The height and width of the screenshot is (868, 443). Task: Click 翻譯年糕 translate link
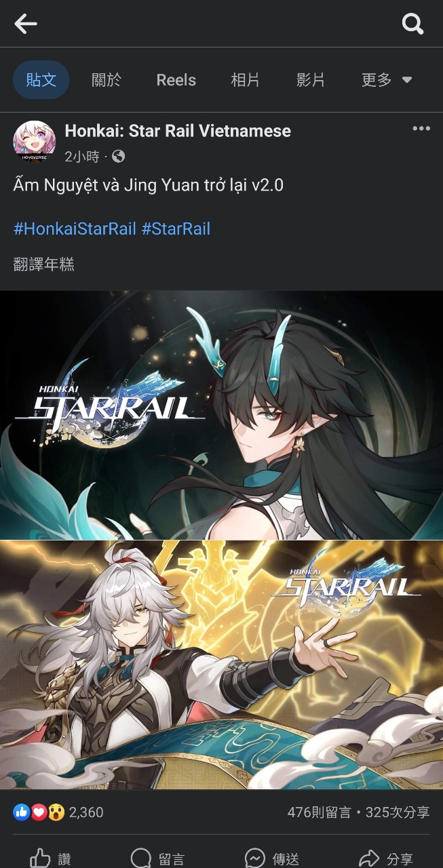[x=43, y=264]
